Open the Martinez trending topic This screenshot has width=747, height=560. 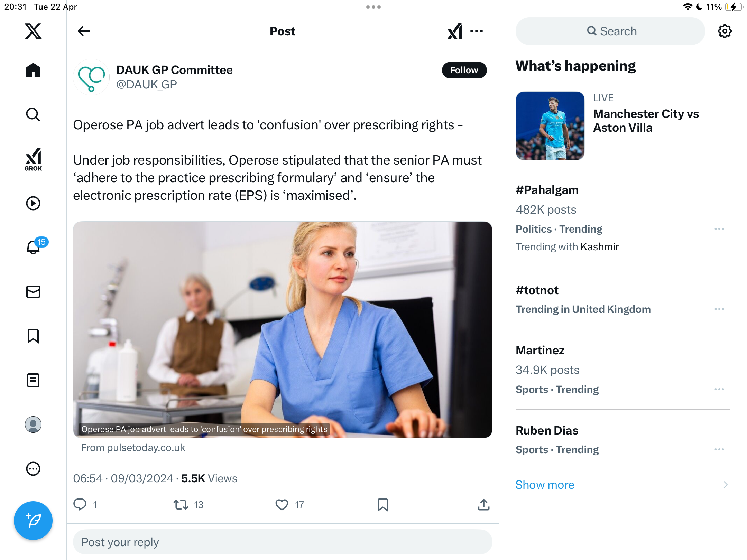(x=622, y=370)
